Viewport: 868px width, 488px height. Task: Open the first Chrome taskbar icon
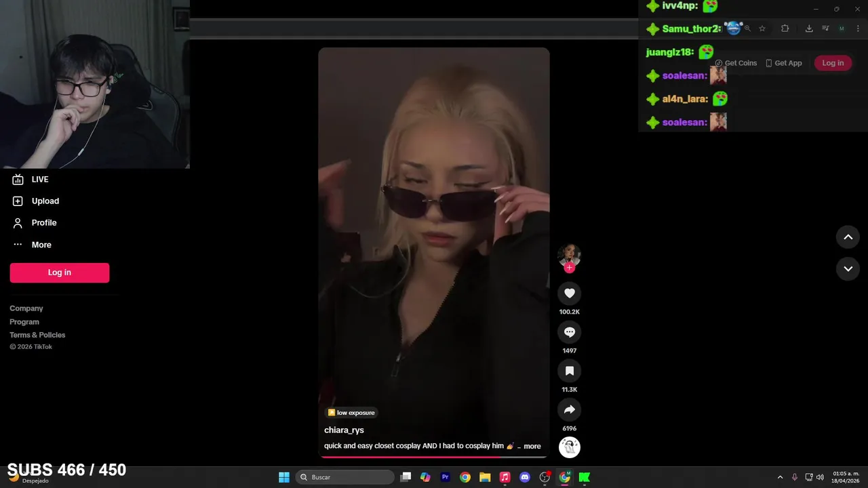[x=465, y=477]
